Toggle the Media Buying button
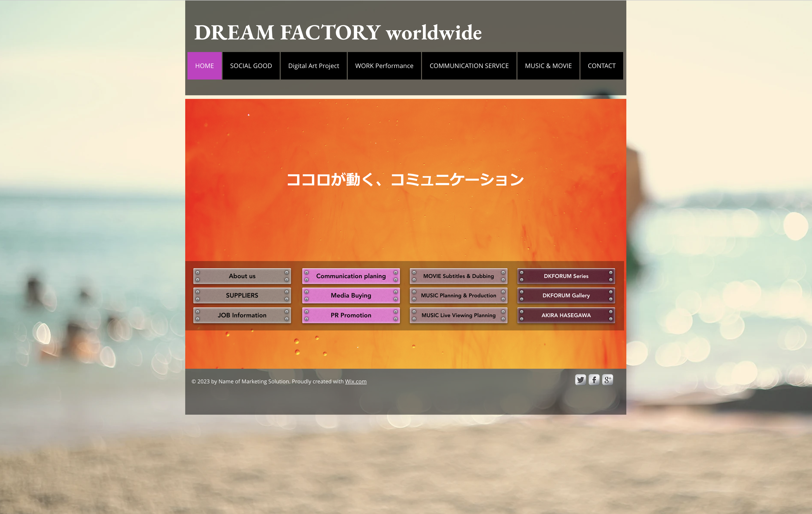This screenshot has width=812, height=514. (x=351, y=295)
